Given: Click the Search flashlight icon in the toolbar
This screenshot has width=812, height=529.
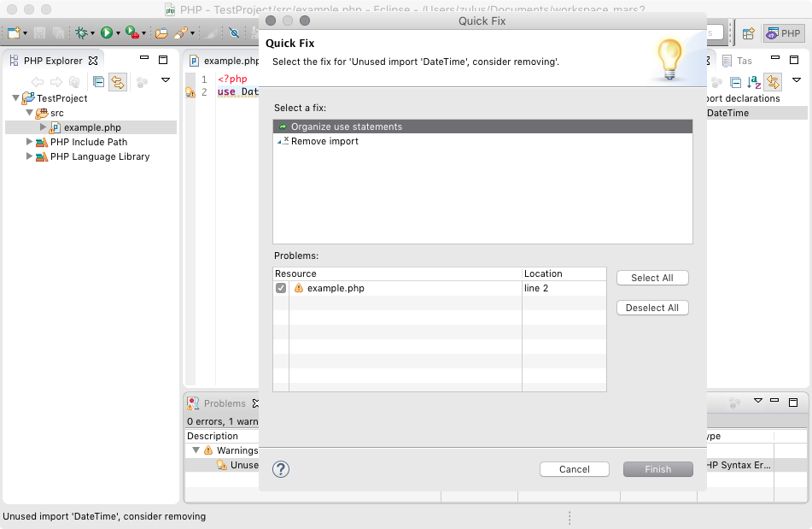Looking at the screenshot, I should [180, 33].
